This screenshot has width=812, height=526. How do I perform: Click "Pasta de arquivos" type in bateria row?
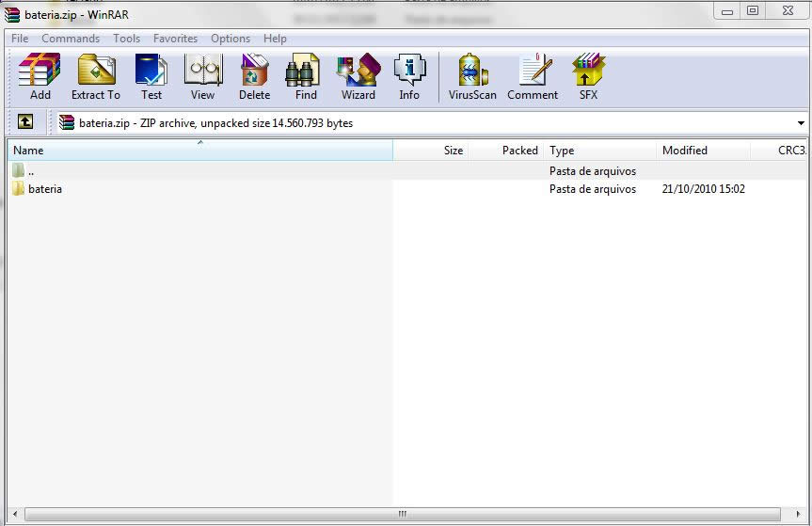point(593,189)
